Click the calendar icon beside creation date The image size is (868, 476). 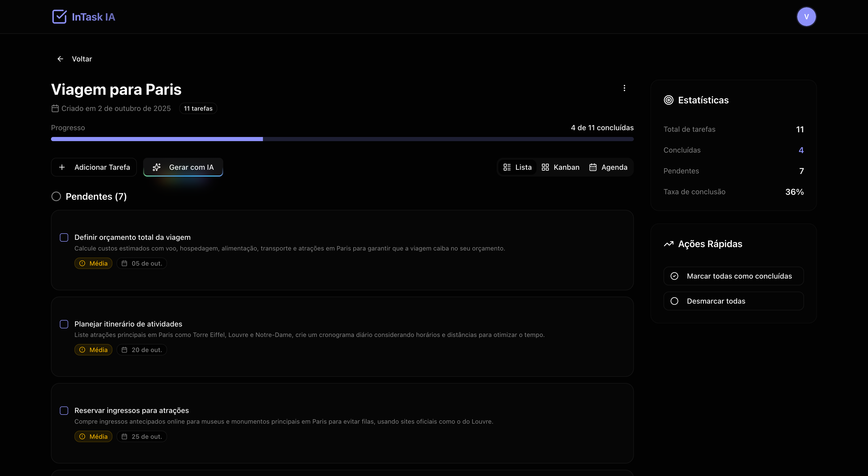[x=55, y=109]
